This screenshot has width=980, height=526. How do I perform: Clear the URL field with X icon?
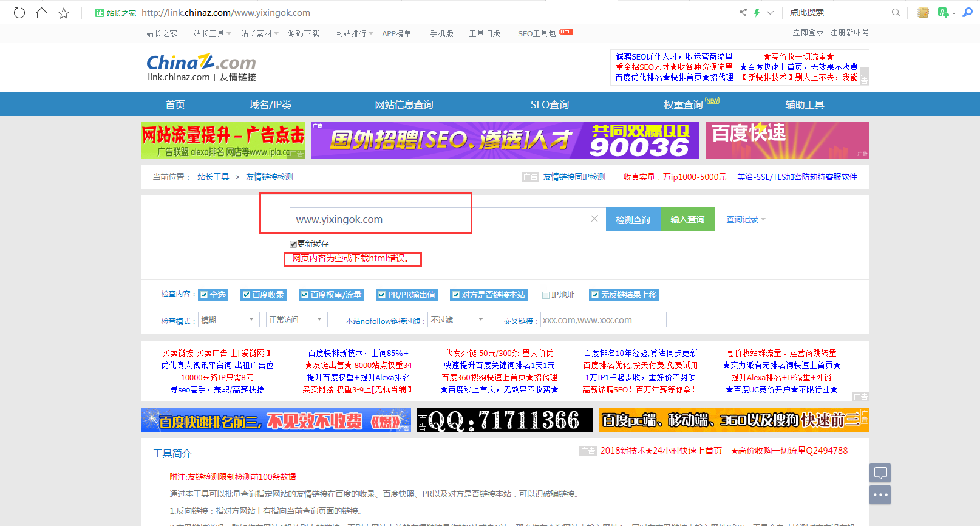click(594, 219)
